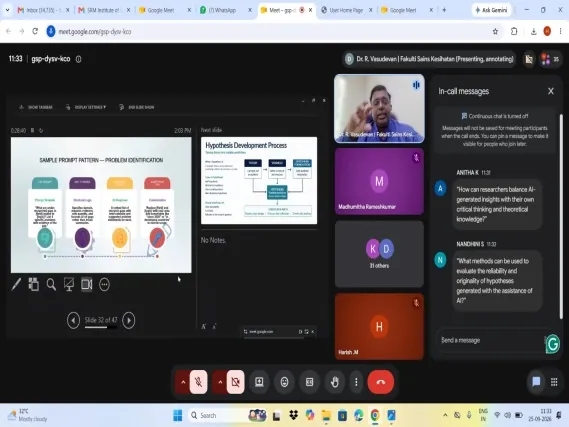569x427 pixels.
Task: Advance with the next slide arrow
Action: click(129, 320)
